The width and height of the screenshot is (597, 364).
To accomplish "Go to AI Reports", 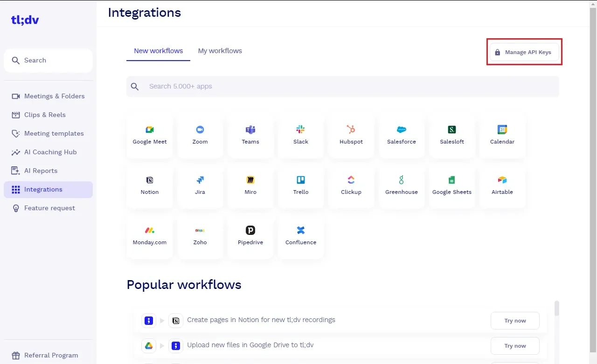I will tap(49, 171).
